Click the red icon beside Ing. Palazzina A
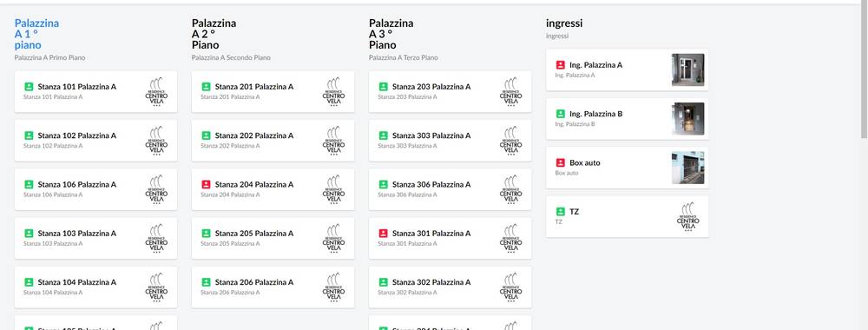This screenshot has width=868, height=330. [560, 65]
